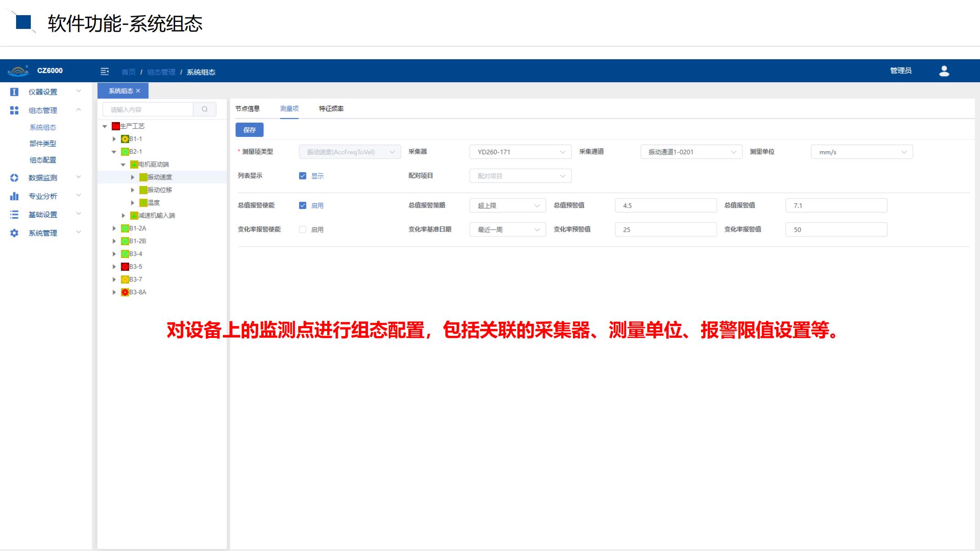
Task: Enable the 变化率报警使能 checkbox
Action: [303, 229]
